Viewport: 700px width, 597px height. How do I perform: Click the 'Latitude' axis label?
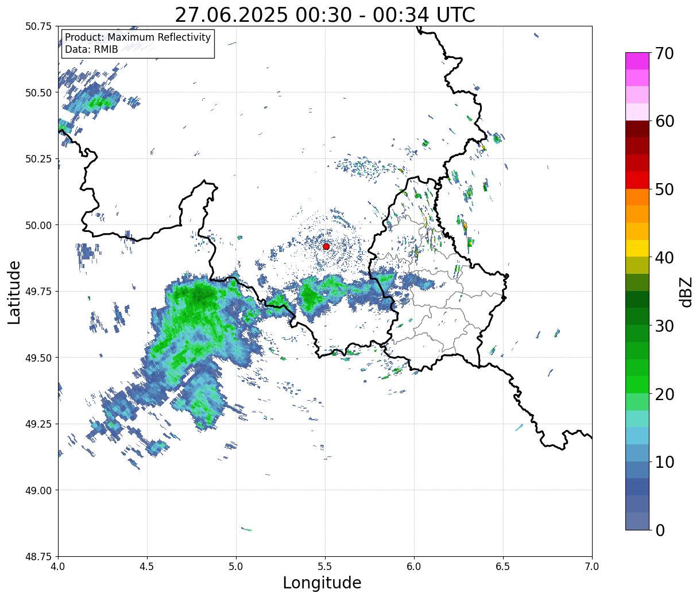(14, 292)
